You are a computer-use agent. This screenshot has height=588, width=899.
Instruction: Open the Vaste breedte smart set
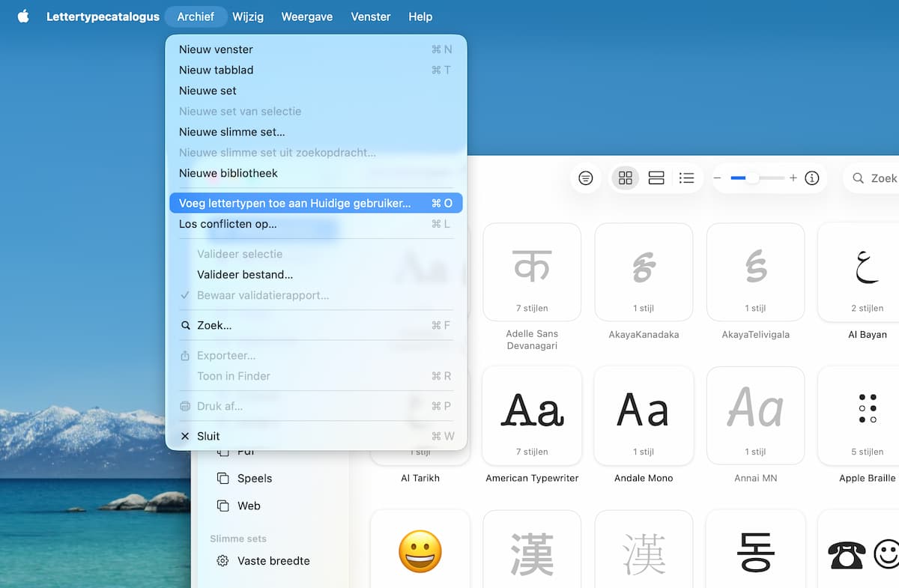[x=273, y=561]
